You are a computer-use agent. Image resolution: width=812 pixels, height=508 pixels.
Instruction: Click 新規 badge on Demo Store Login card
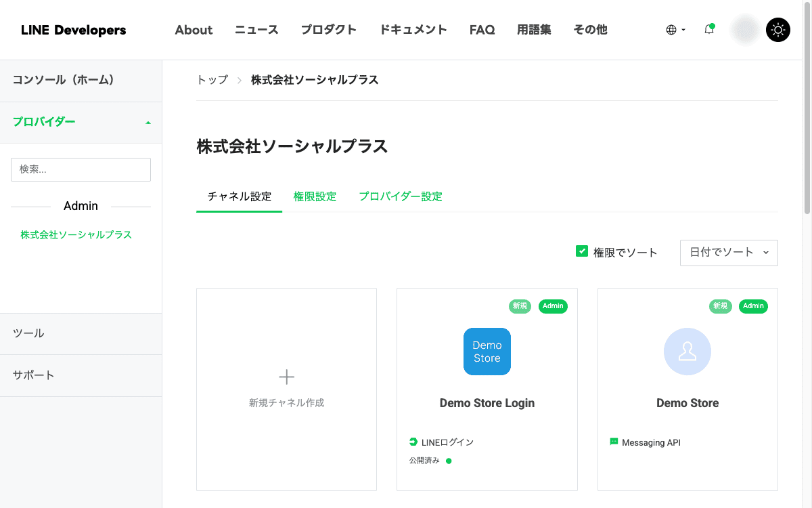click(x=520, y=306)
